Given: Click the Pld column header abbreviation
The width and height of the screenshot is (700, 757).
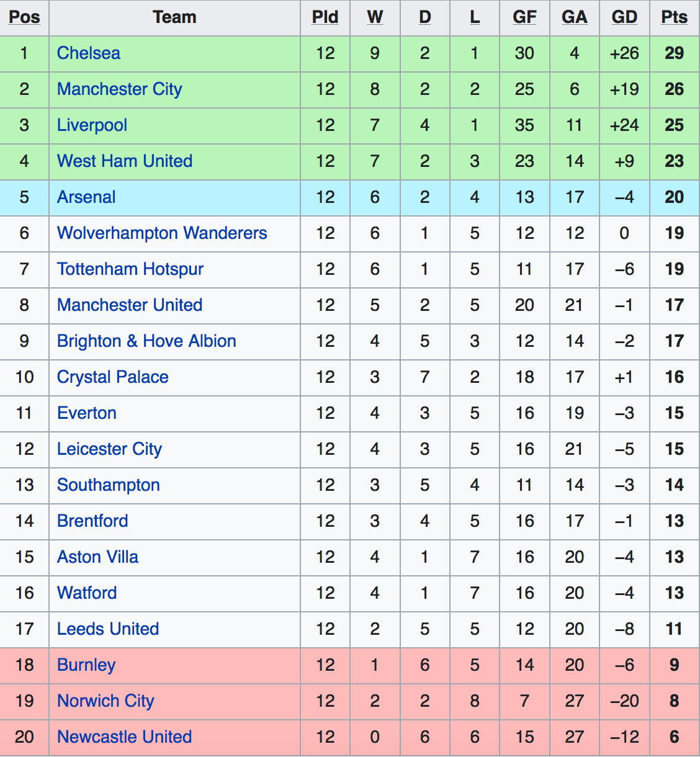Looking at the screenshot, I should pos(325,17).
